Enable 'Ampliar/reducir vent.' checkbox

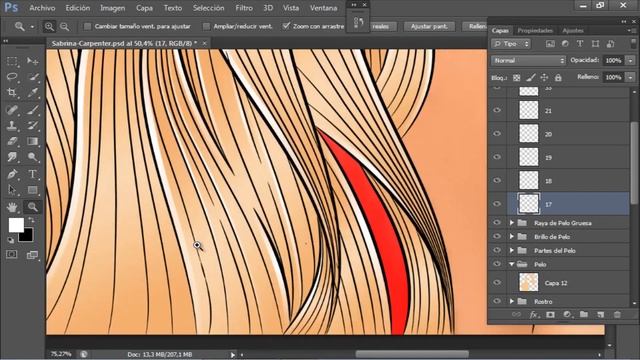(207, 27)
